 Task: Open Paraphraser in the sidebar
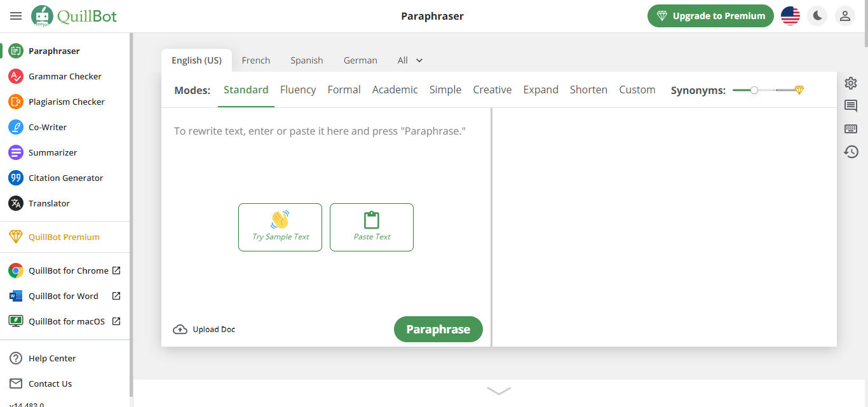click(65, 51)
